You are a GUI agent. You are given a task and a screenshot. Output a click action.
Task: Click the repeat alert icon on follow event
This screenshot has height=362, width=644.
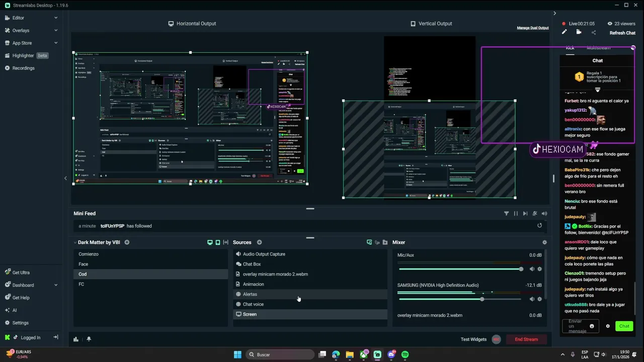pyautogui.click(x=539, y=226)
